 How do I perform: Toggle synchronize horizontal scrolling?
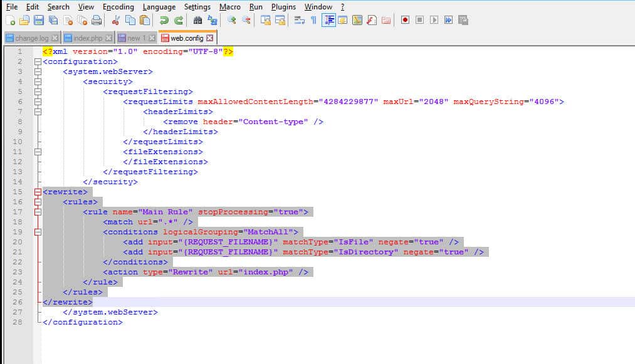coord(280,20)
